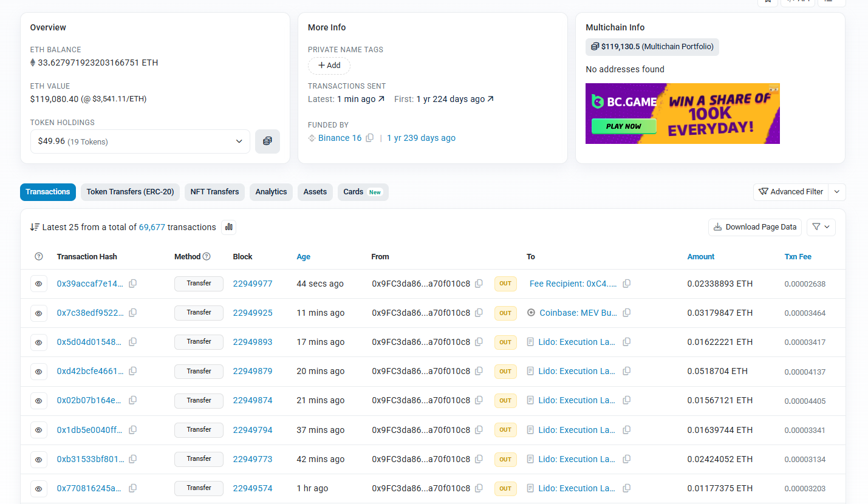868x504 pixels.
Task: Copy hash of transaction 0x770816245a
Action: (132, 488)
